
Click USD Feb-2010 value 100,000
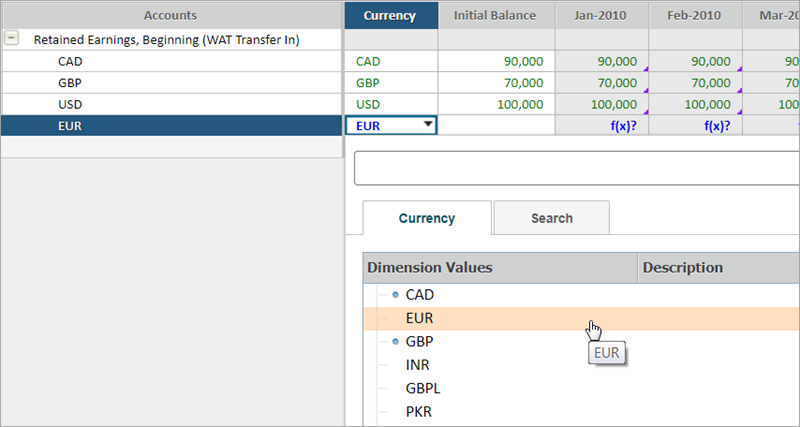pyautogui.click(x=695, y=104)
